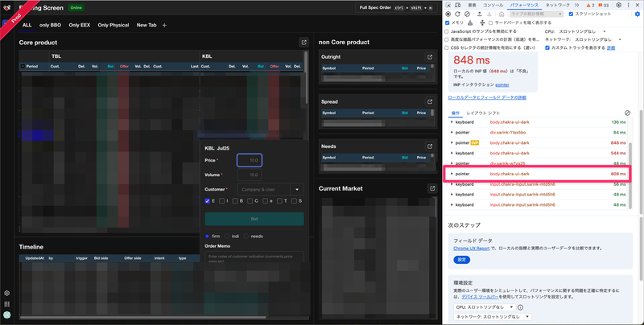Open the Core product pop-out icon

304,43
